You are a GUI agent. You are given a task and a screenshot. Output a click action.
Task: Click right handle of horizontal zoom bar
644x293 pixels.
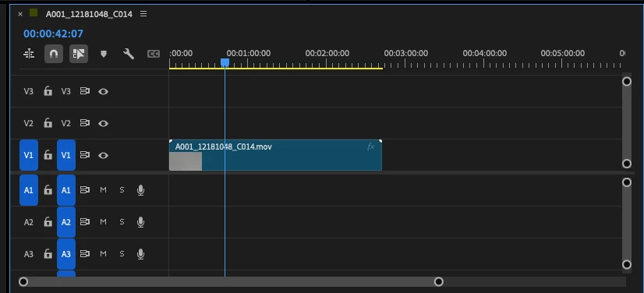click(439, 281)
